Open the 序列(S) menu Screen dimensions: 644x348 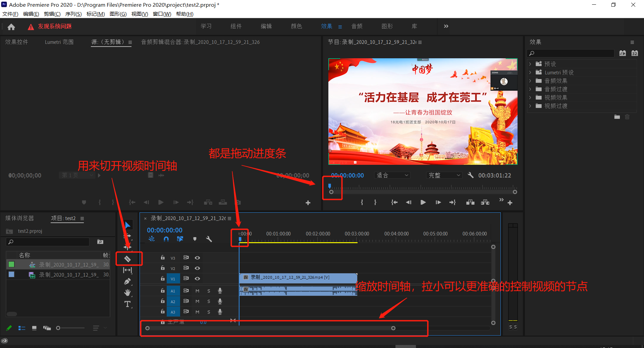(x=73, y=14)
